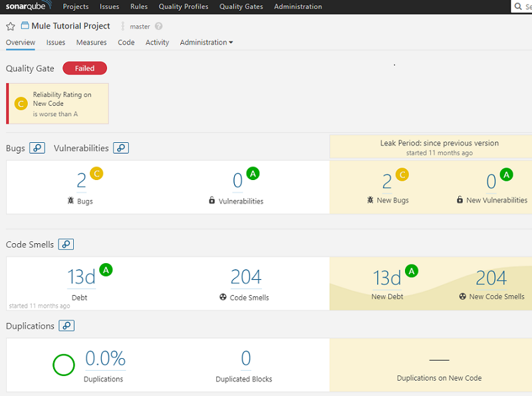Click the bug icon next to Bugs label
Screen dimensions: 532x396
click(70, 201)
